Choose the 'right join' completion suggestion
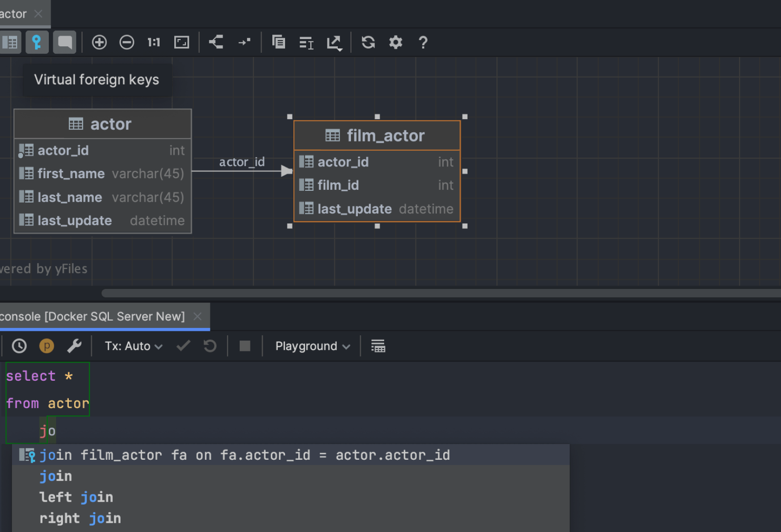Screen dimensions: 781x532 (80, 518)
